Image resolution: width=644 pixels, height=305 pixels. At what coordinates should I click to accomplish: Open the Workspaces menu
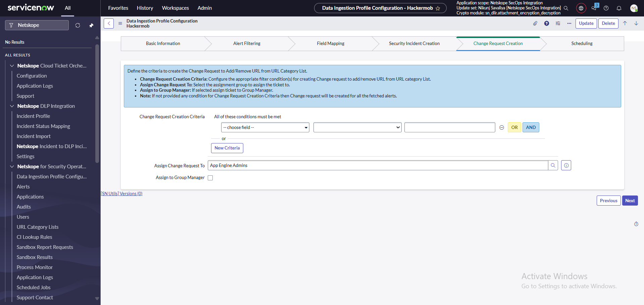click(176, 8)
